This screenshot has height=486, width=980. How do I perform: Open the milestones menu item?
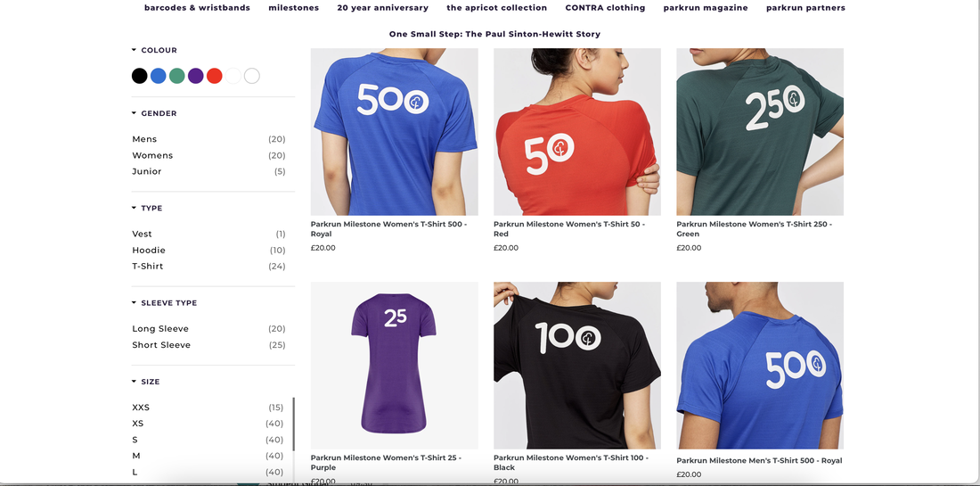pyautogui.click(x=294, y=8)
